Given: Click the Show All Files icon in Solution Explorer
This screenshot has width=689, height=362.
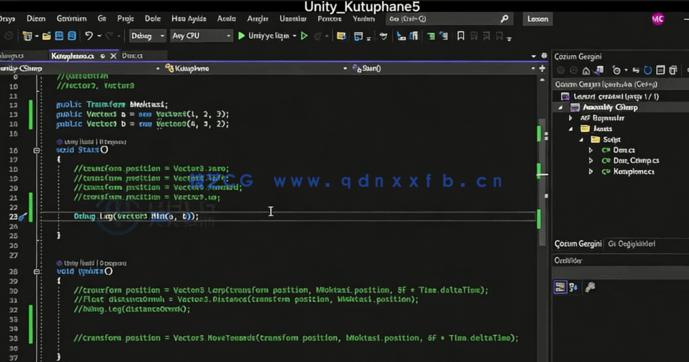Looking at the screenshot, I should (x=673, y=70).
